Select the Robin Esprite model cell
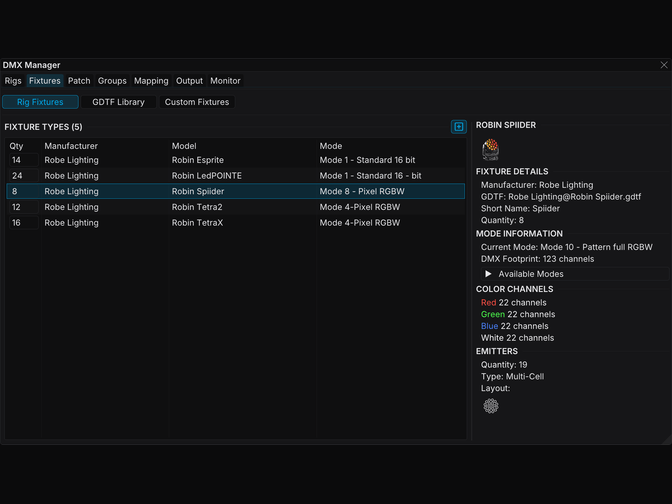 (198, 160)
